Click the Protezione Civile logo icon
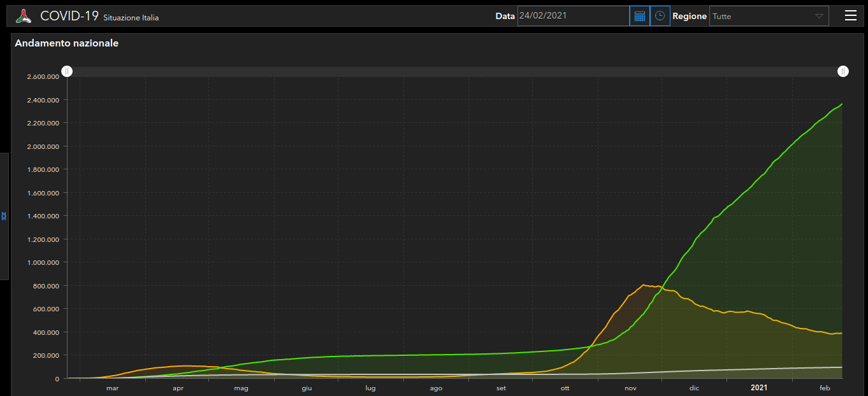 pos(24,16)
